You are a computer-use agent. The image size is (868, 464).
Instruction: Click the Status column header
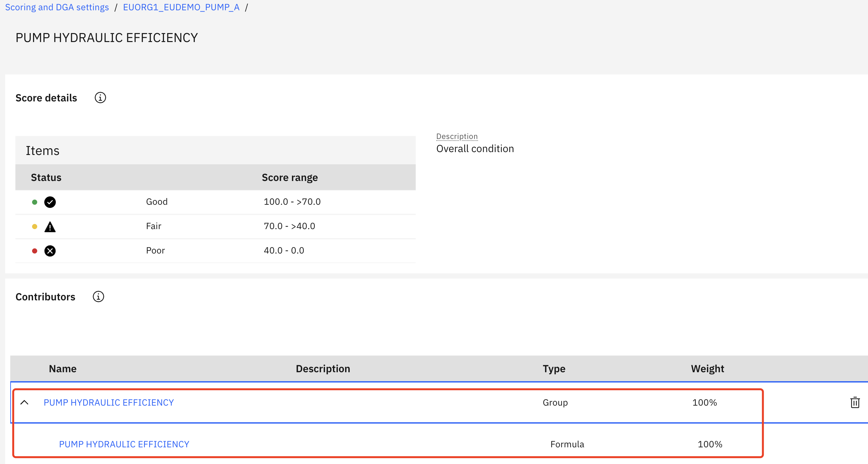pos(46,177)
